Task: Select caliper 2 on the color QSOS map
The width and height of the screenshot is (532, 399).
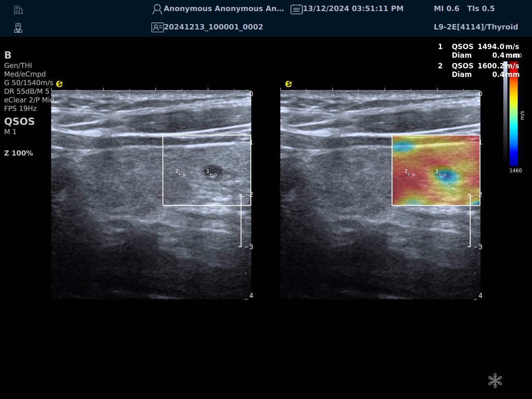Action: tap(409, 175)
